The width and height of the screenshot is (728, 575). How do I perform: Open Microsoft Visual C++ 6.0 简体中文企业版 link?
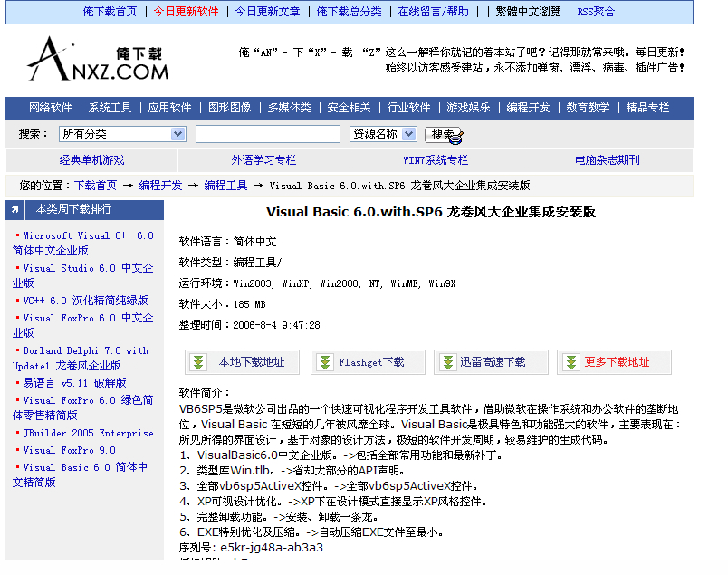(x=83, y=243)
